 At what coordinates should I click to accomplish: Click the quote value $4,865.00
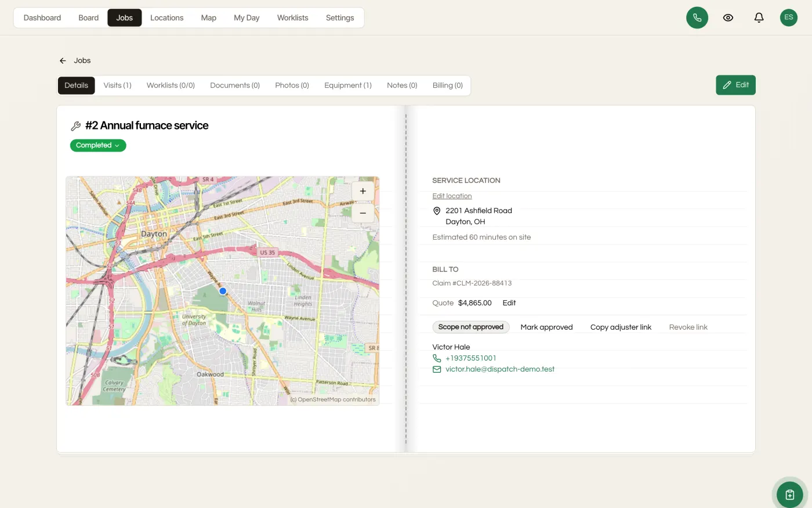pyautogui.click(x=475, y=303)
